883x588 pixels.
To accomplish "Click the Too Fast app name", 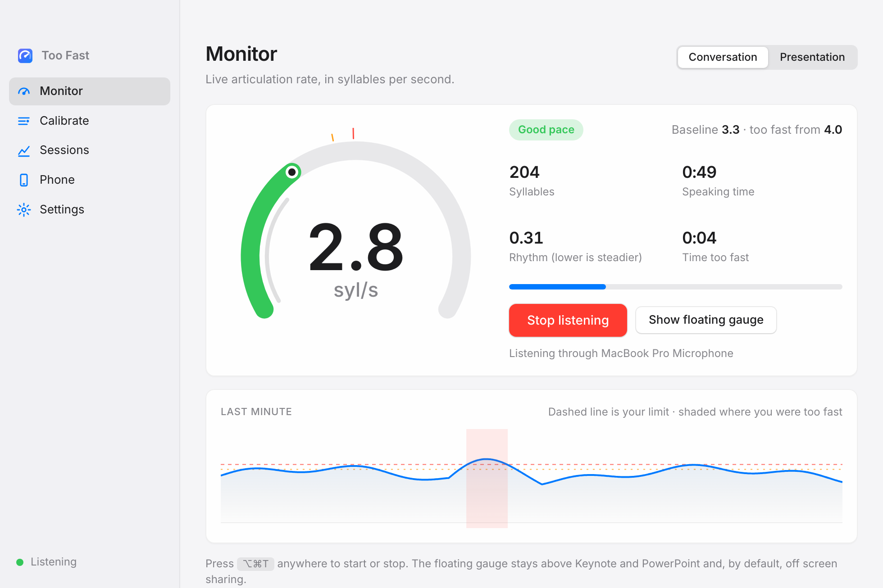I will click(65, 55).
